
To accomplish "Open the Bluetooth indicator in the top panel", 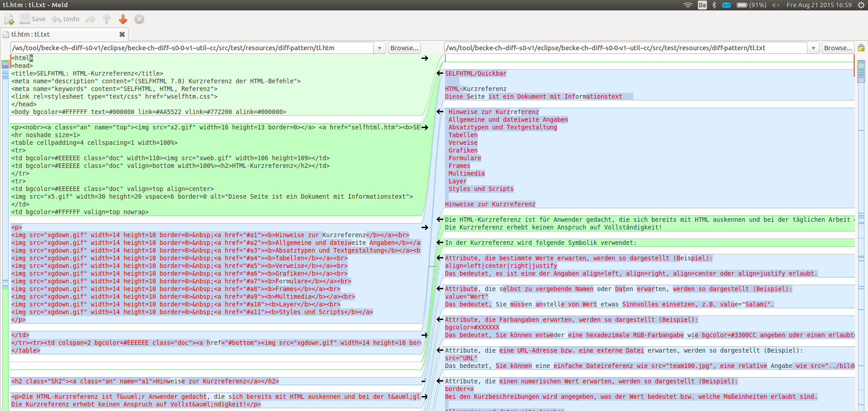I will point(714,5).
